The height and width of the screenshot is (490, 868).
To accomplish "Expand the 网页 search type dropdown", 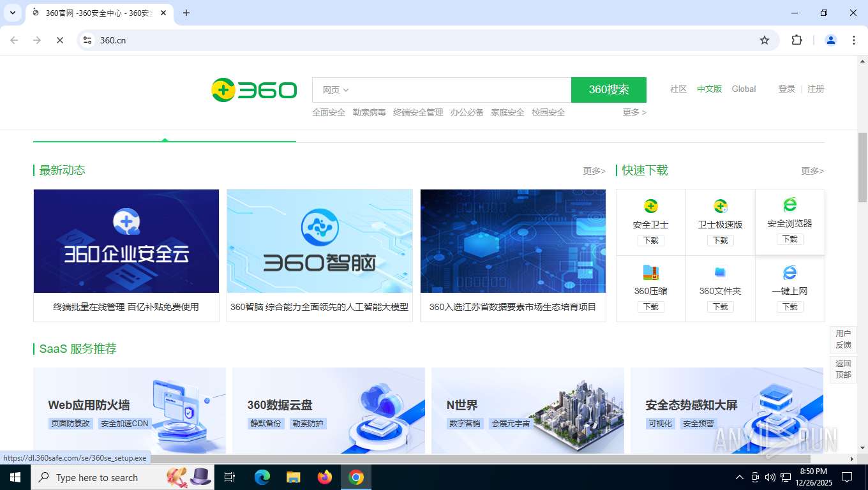I will point(336,90).
